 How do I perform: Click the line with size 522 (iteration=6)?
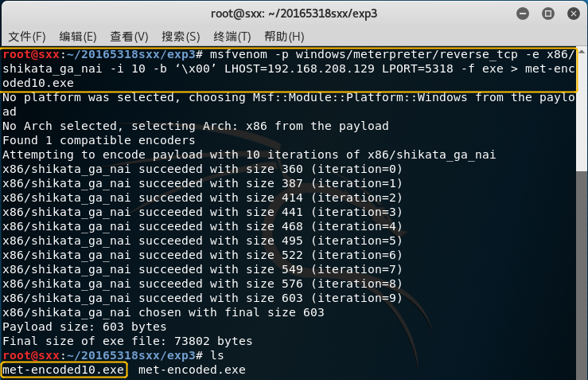(x=203, y=255)
